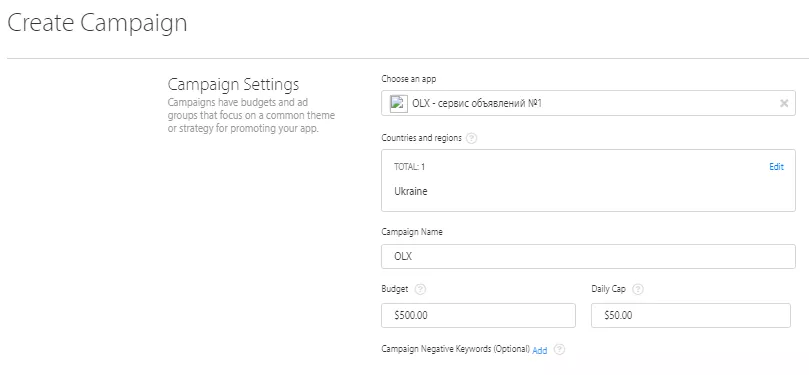Add campaign negative keywords
Viewport: 809px width, 375px height.
point(540,351)
